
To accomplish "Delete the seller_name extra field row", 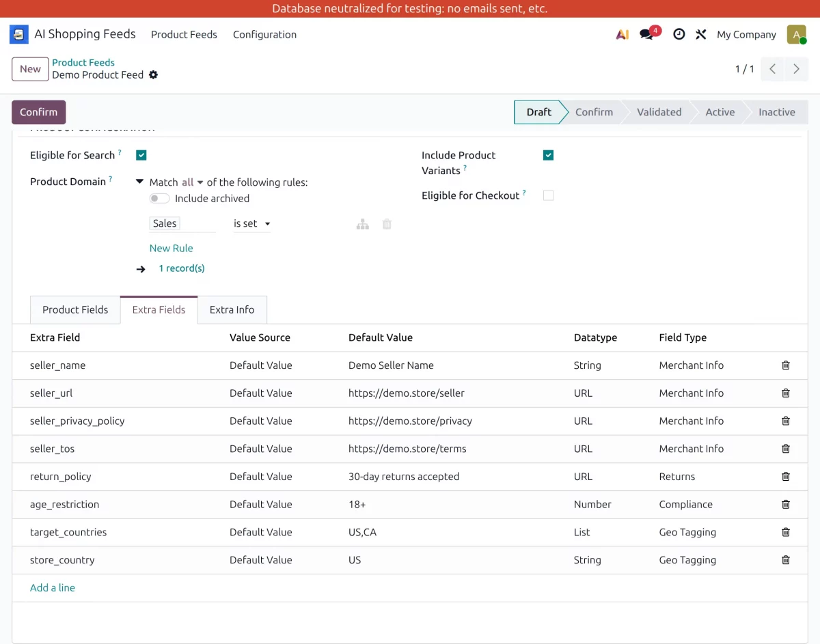I will [785, 365].
